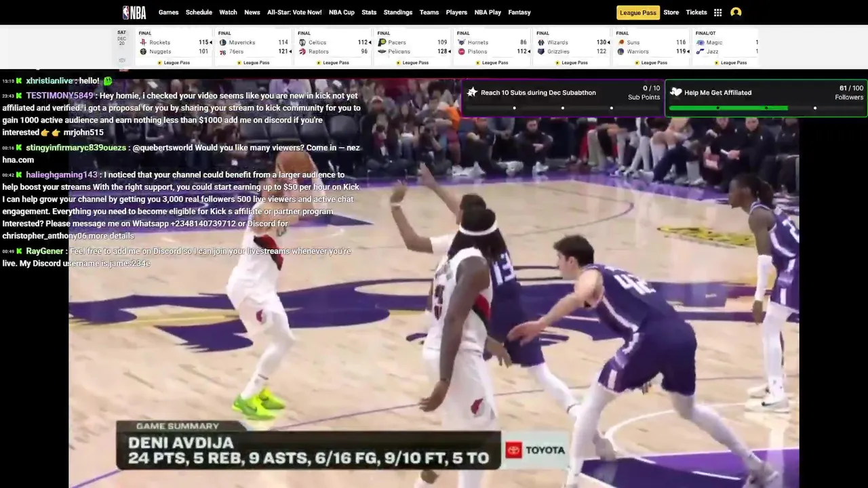Click 'Reach 10 Subs during Dec Subabthon' text
The width and height of the screenshot is (868, 488).
click(538, 93)
